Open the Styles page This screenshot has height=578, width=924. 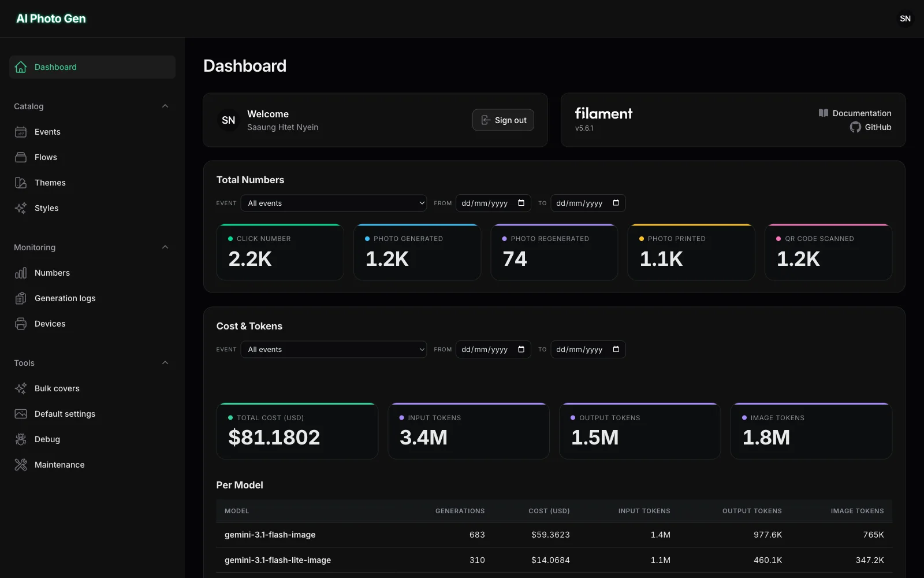tap(92, 208)
